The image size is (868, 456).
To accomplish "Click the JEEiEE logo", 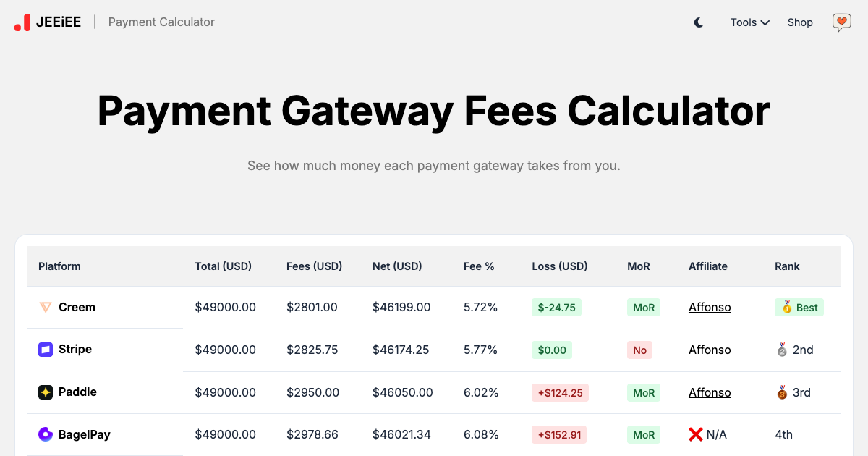I will click(48, 22).
